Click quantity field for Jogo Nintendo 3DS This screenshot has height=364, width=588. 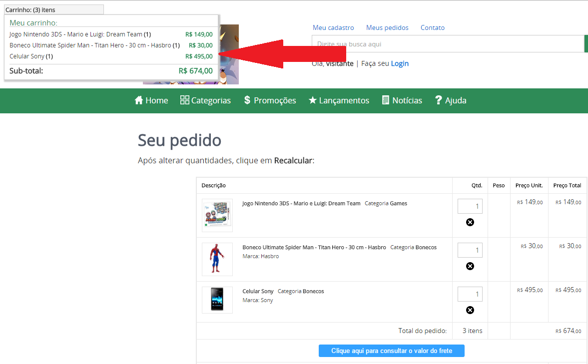(470, 206)
